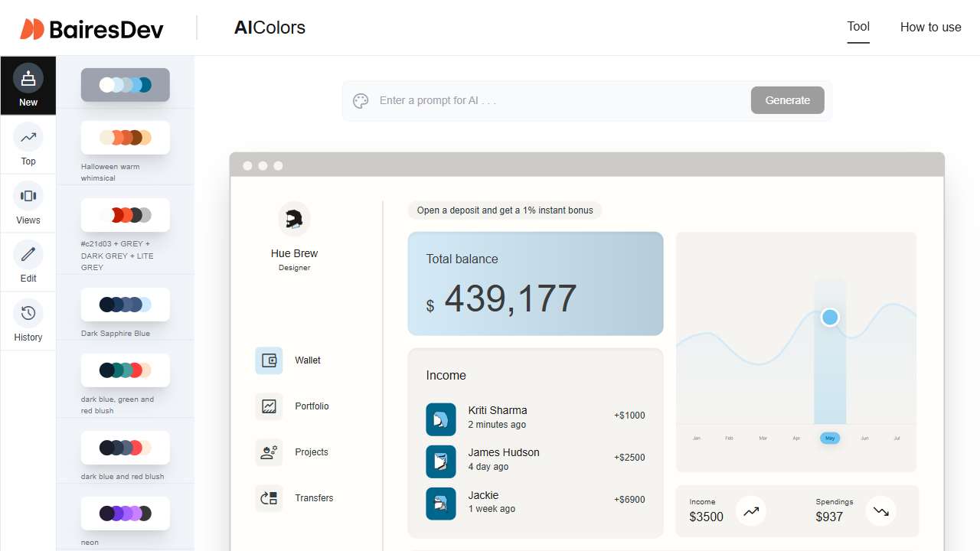
Task: Select the Views sidebar icon
Action: (x=28, y=197)
